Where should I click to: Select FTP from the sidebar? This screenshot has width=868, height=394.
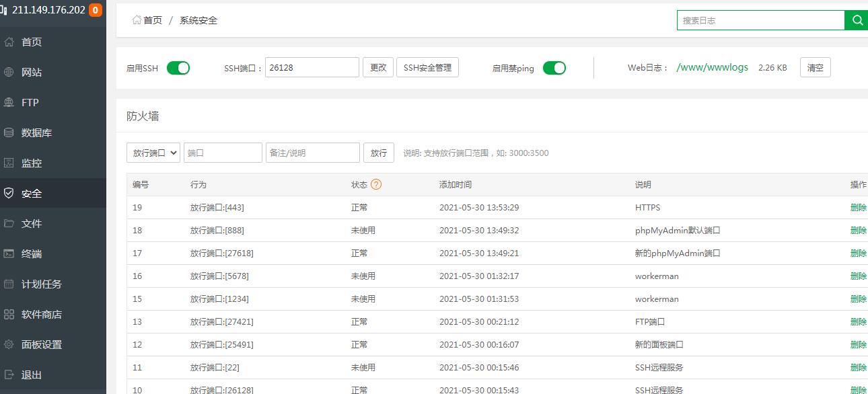pyautogui.click(x=30, y=102)
